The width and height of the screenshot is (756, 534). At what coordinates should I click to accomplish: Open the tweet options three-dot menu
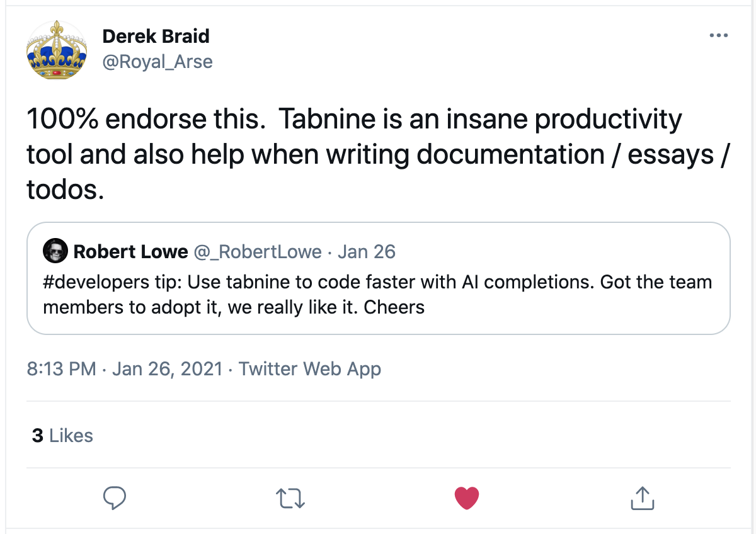pyautogui.click(x=718, y=35)
